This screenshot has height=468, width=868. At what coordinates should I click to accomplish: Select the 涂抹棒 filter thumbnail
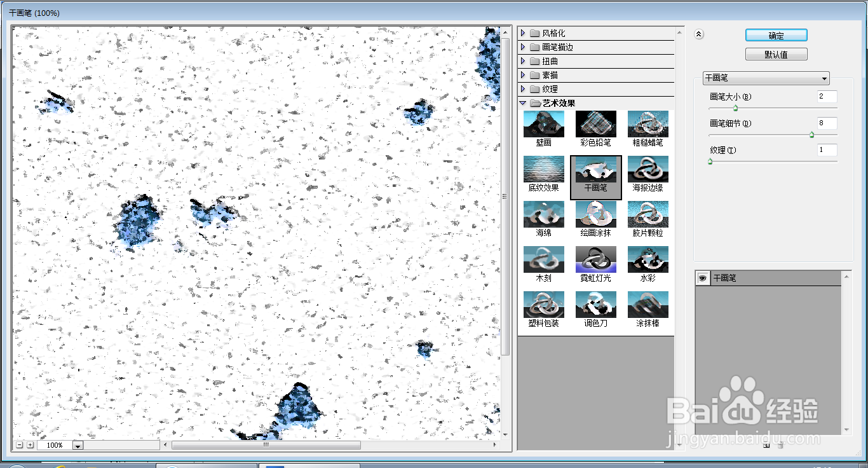[648, 309]
